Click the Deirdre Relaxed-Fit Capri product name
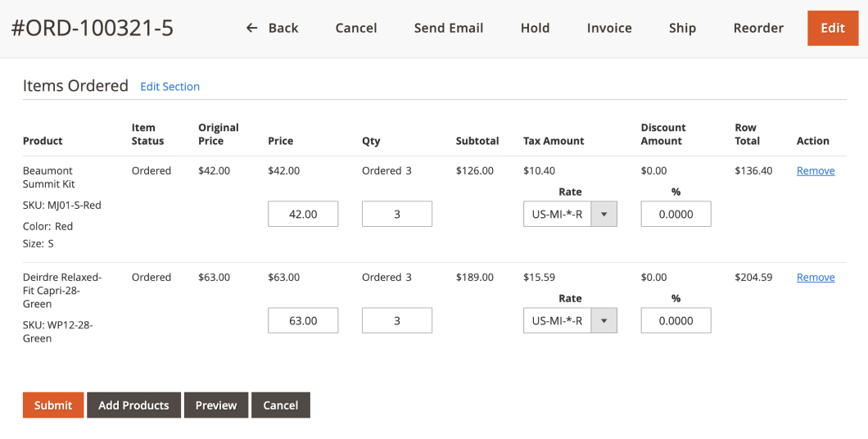868x439 pixels. point(62,290)
